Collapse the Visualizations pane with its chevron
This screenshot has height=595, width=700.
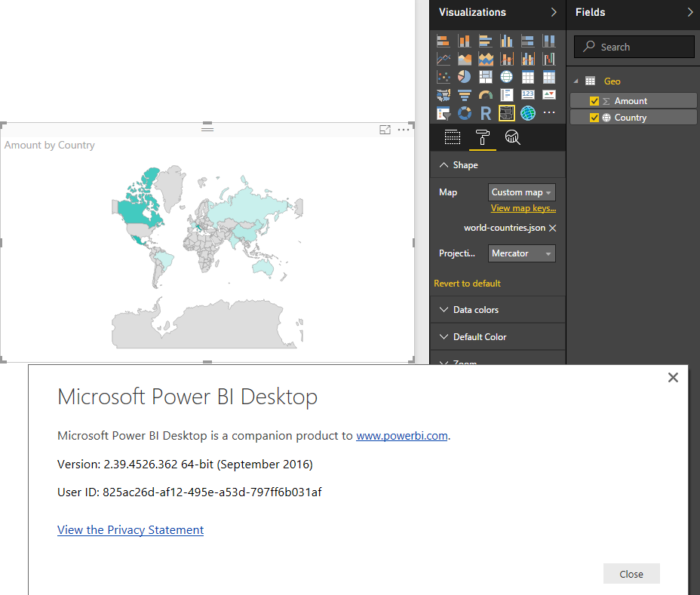click(554, 12)
